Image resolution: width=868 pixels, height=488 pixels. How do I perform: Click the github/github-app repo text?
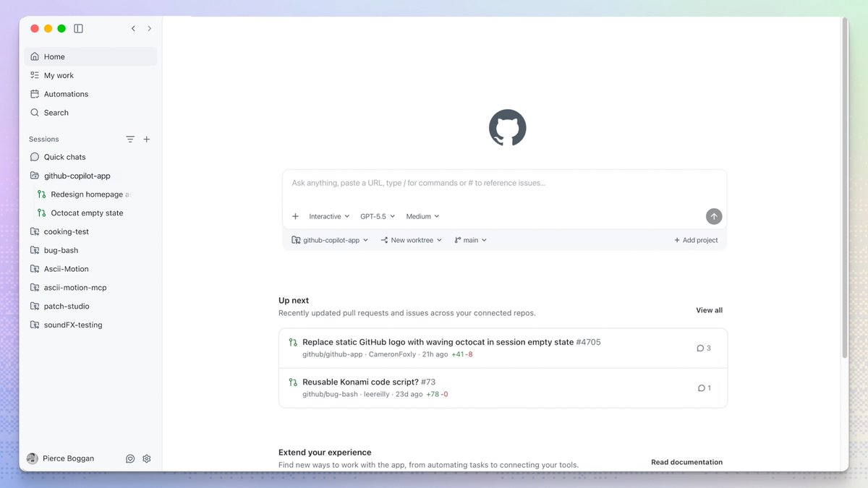click(x=333, y=354)
